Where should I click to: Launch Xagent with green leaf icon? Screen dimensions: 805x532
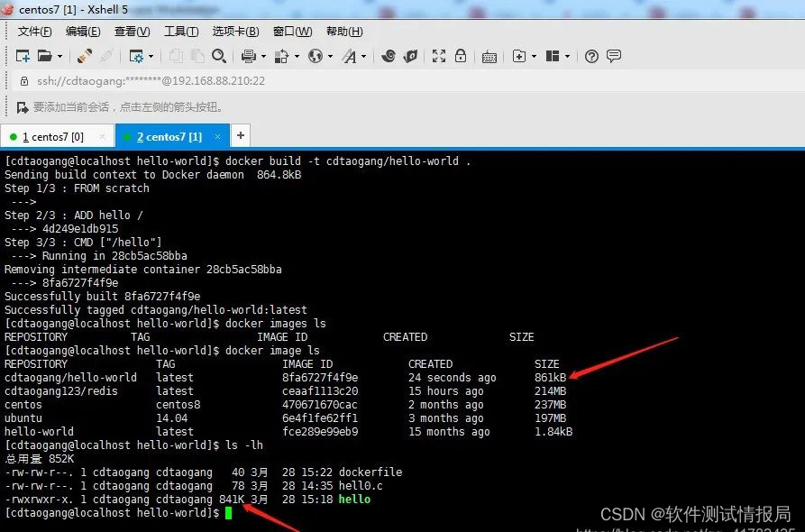point(410,56)
